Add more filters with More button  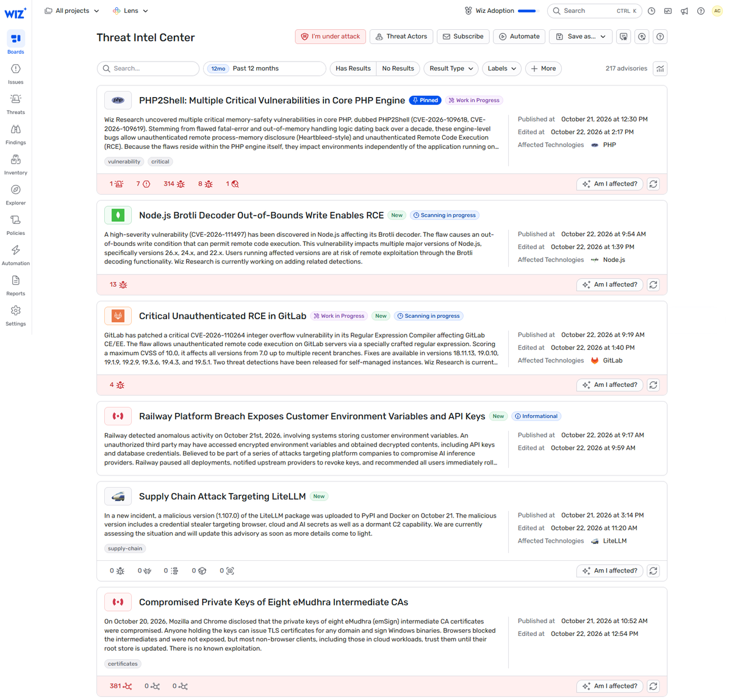tap(544, 69)
